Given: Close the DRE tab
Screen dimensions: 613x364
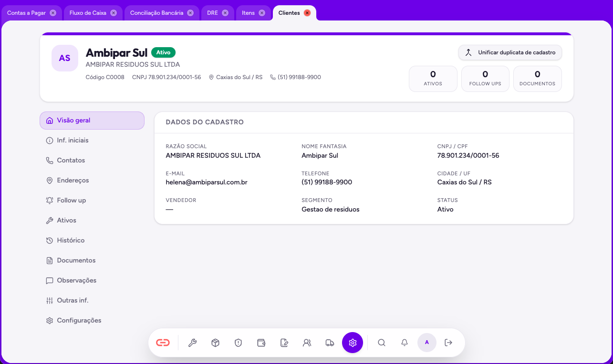Looking at the screenshot, I should (225, 13).
